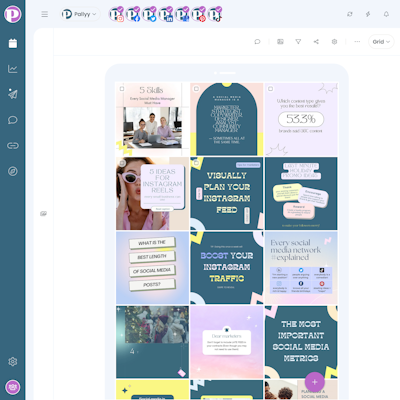
Task: Click the lightning bolt icon
Action: pos(368,14)
